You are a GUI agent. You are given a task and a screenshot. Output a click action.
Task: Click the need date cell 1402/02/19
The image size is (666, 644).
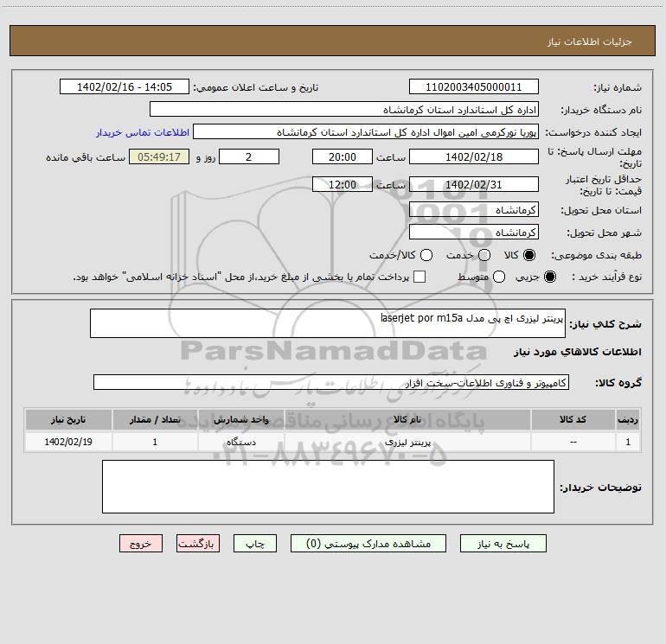click(x=68, y=442)
